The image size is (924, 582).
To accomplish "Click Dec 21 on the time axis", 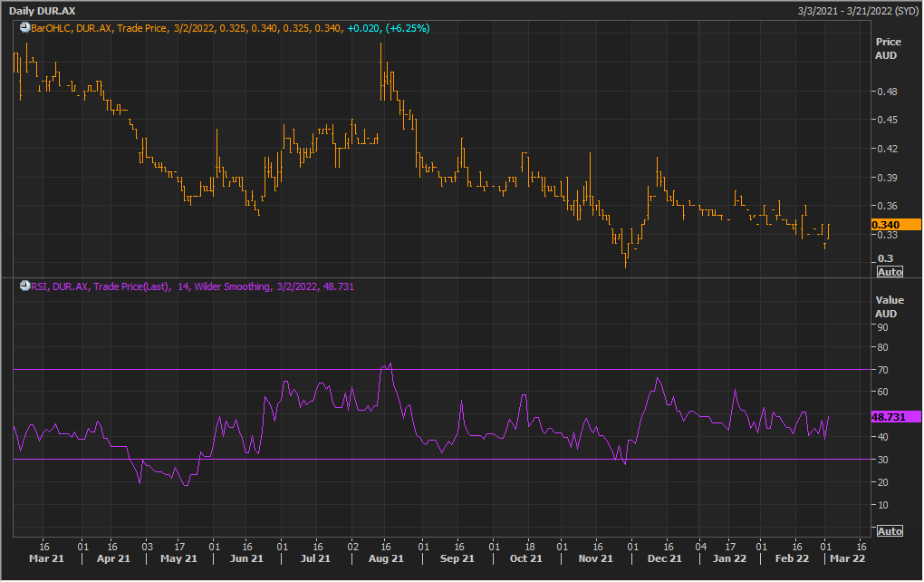I will (667, 559).
